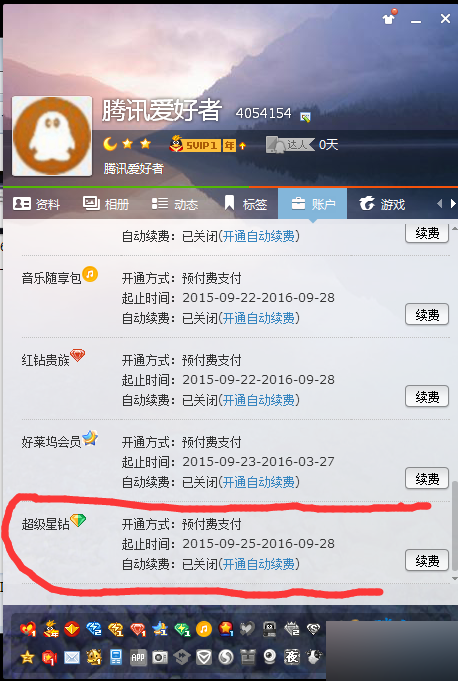Screen dimensions: 458x681
Task: Click the ghost profile avatar
Action: click(x=52, y=136)
